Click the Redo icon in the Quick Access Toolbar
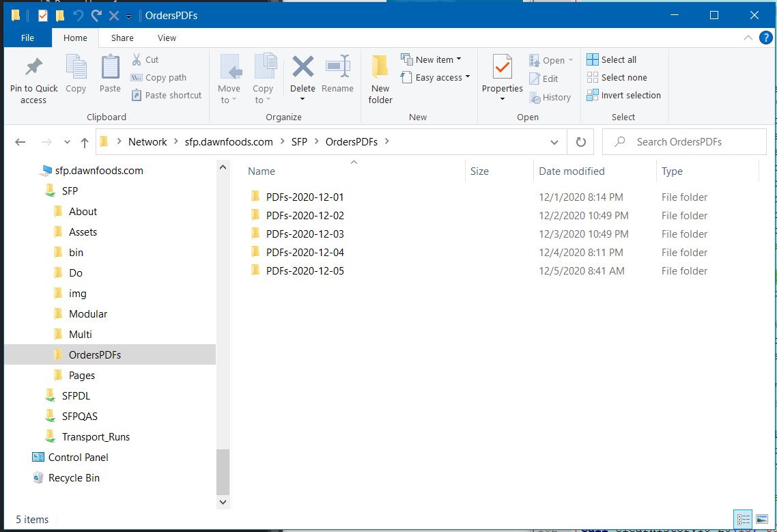This screenshot has height=532, width=777. point(96,14)
